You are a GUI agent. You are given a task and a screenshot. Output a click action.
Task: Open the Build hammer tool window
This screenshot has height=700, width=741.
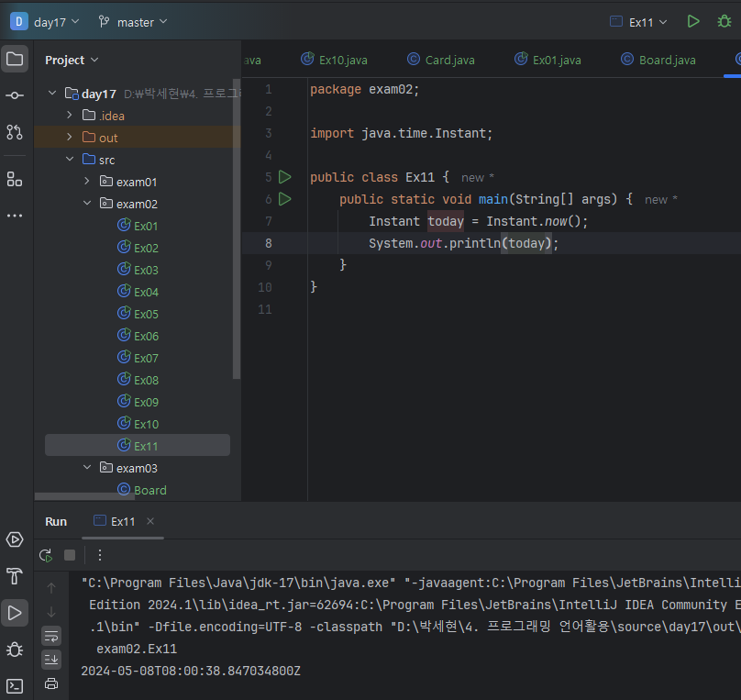pos(15,576)
